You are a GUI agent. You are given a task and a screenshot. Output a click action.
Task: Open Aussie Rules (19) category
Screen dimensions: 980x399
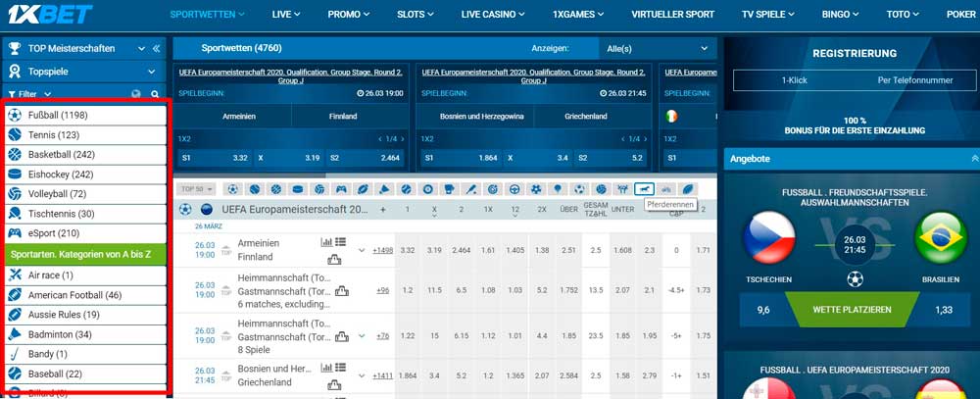pyautogui.click(x=86, y=315)
